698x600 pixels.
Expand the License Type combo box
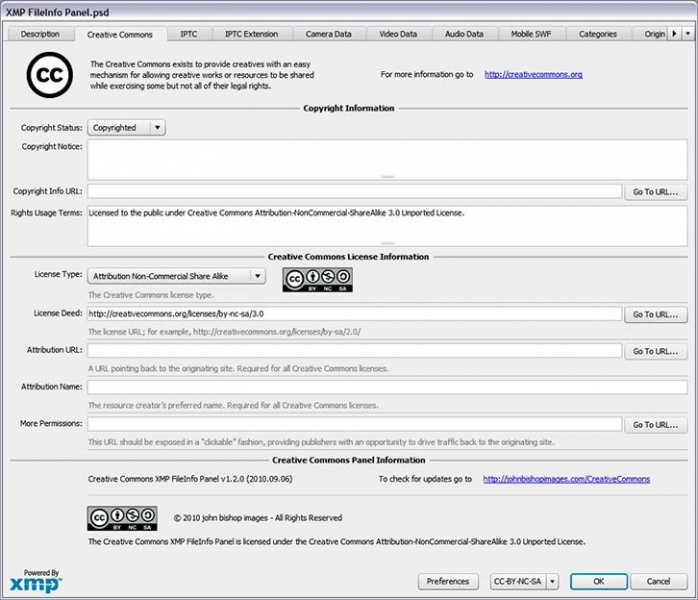coord(177,276)
